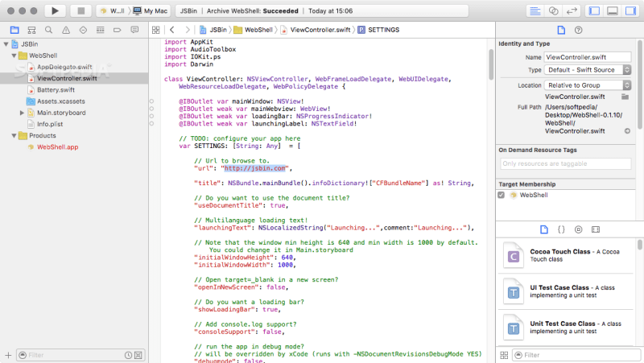Select JSBin in jump bar
The height and width of the screenshot is (363, 644).
(x=213, y=30)
